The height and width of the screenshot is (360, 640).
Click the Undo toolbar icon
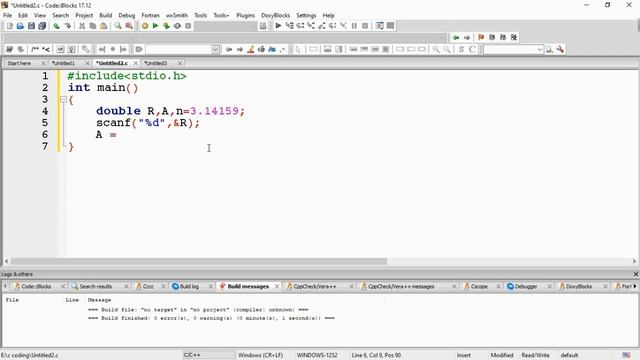tap(56, 26)
